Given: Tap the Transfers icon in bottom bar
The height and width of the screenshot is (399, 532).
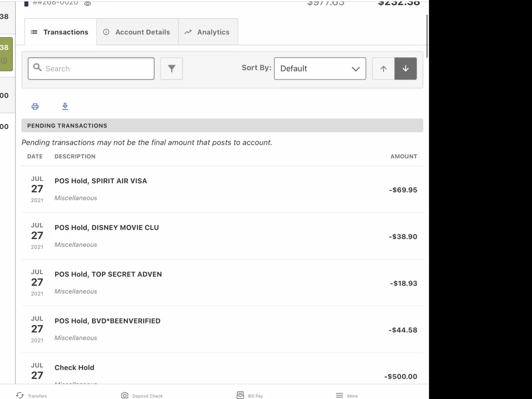Looking at the screenshot, I should click(20, 395).
